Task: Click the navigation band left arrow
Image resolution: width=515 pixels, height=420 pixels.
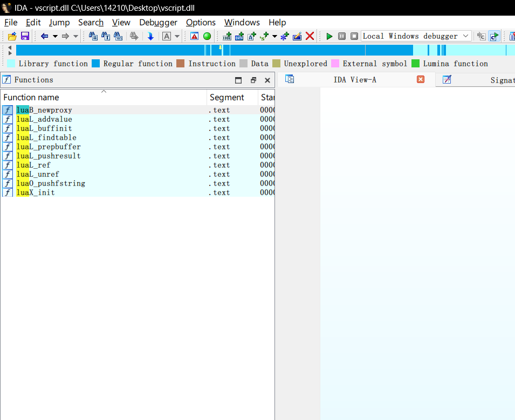Action: (10, 47)
